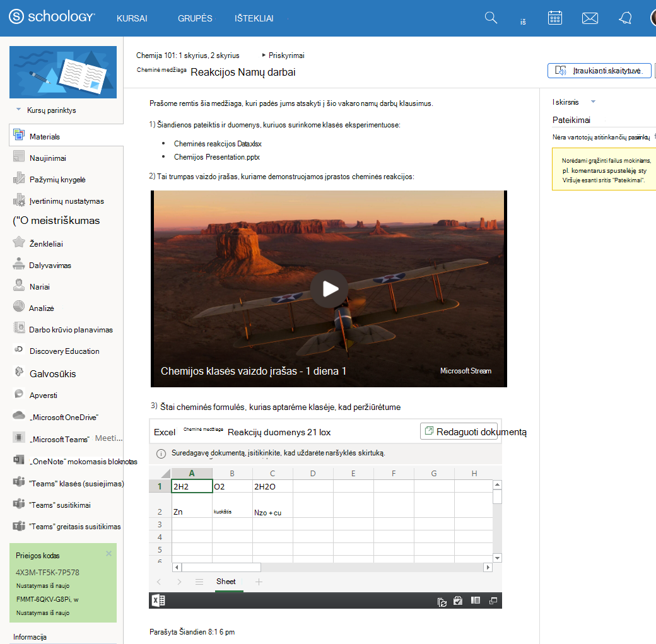This screenshot has width=656, height=644.
Task: Open Apversti sidebar icon
Action: pos(18,394)
